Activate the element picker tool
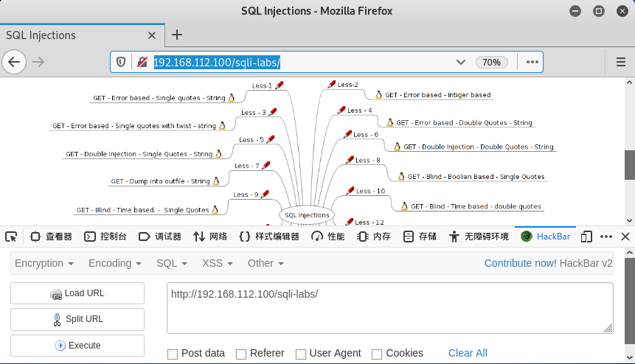Image resolution: width=635 pixels, height=364 pixels. [x=11, y=237]
